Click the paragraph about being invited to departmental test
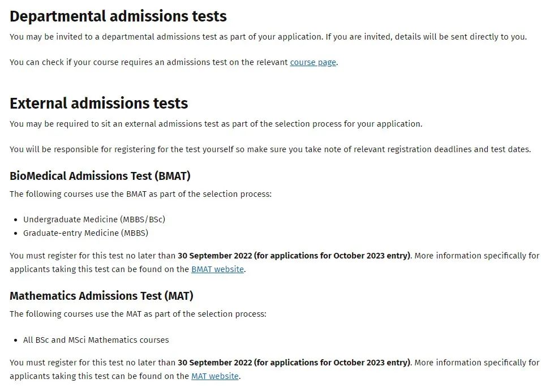 pos(268,37)
